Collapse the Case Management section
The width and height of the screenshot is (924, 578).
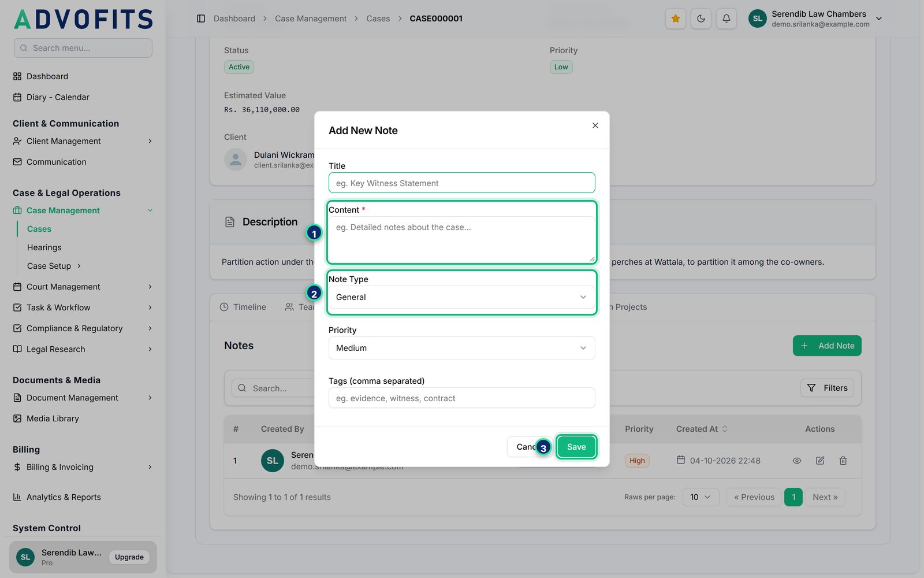tap(83, 210)
